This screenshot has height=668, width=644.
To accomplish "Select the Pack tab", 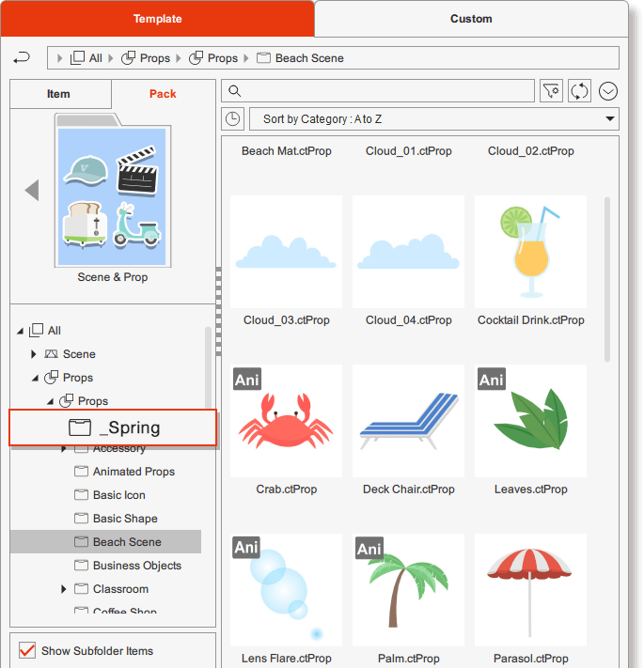I will (163, 94).
